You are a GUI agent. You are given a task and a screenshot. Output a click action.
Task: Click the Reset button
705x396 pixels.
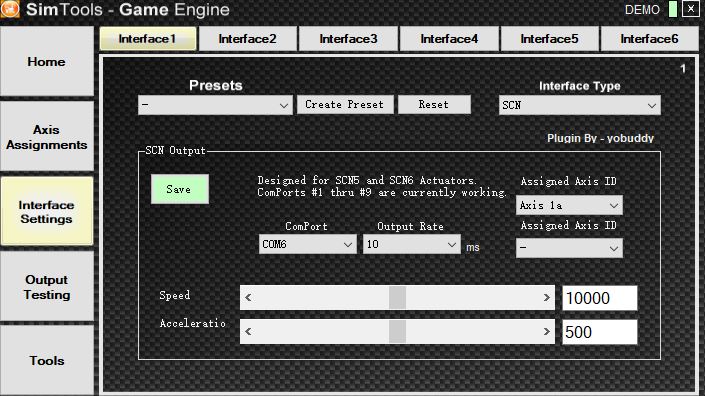click(x=434, y=104)
